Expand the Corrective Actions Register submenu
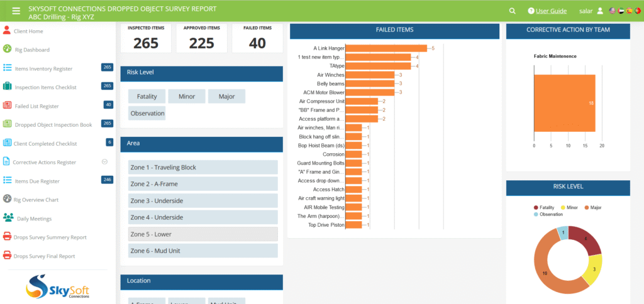Image resolution: width=644 pixels, height=304 pixels. [104, 161]
